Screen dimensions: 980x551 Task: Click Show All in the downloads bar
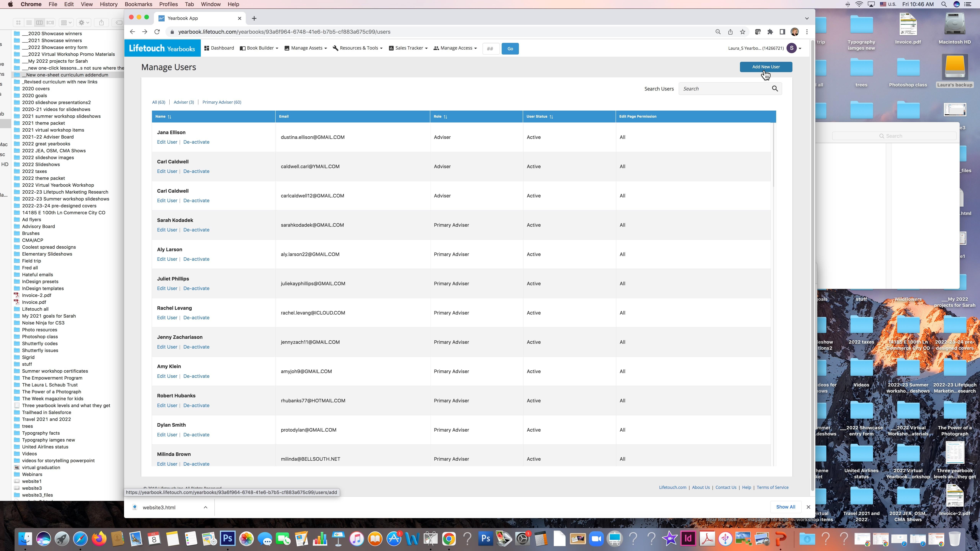[x=786, y=507]
